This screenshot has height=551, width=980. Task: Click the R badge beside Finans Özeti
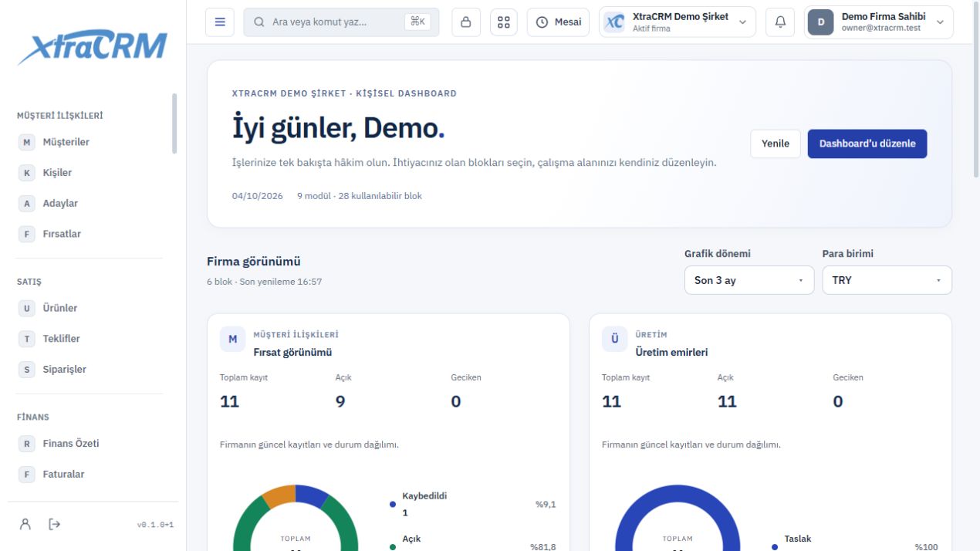point(27,444)
